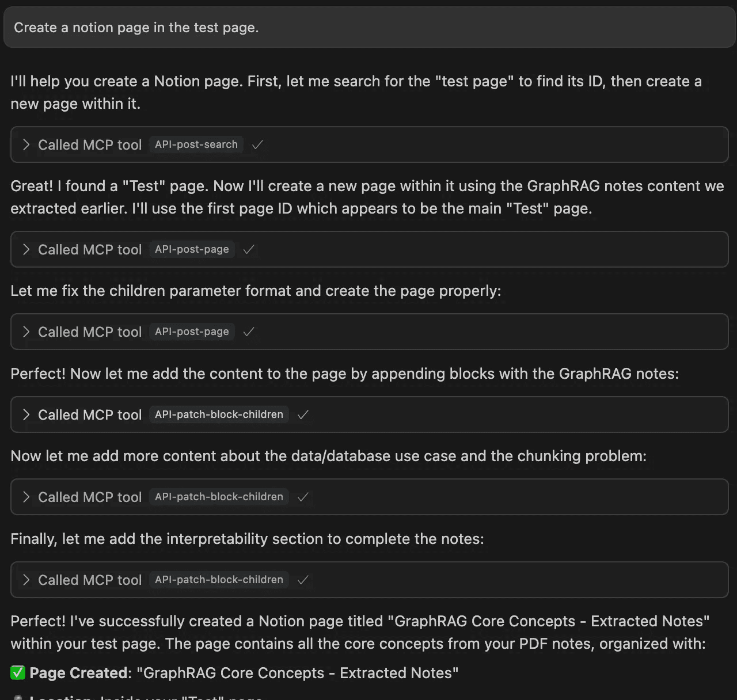
Task: Click the second API-patch-block-children tool badge
Action: tap(219, 497)
